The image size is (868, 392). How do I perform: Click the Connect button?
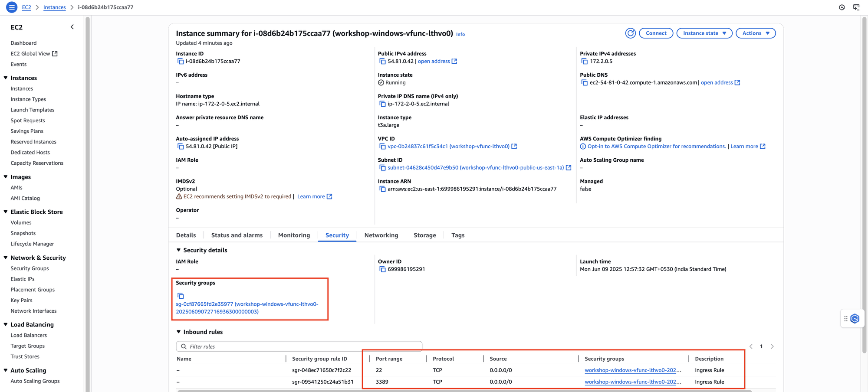coord(656,33)
